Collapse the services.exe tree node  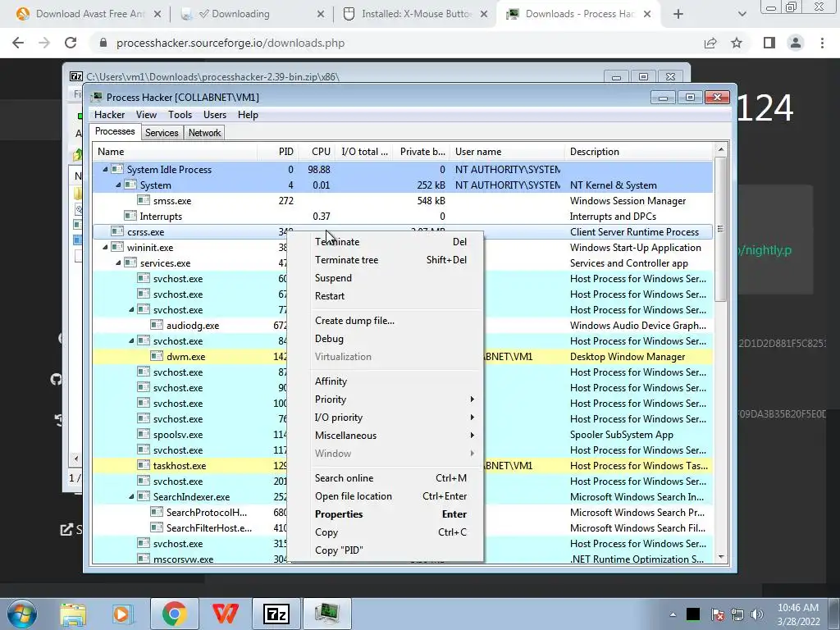click(x=118, y=263)
